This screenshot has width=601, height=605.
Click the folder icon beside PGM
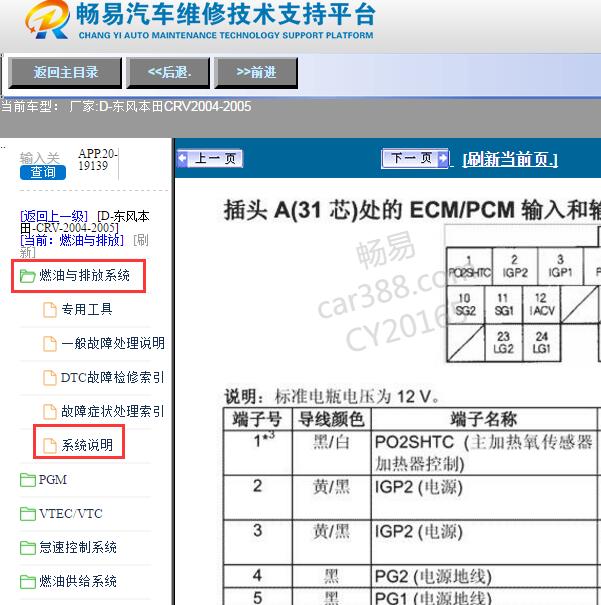[27, 480]
